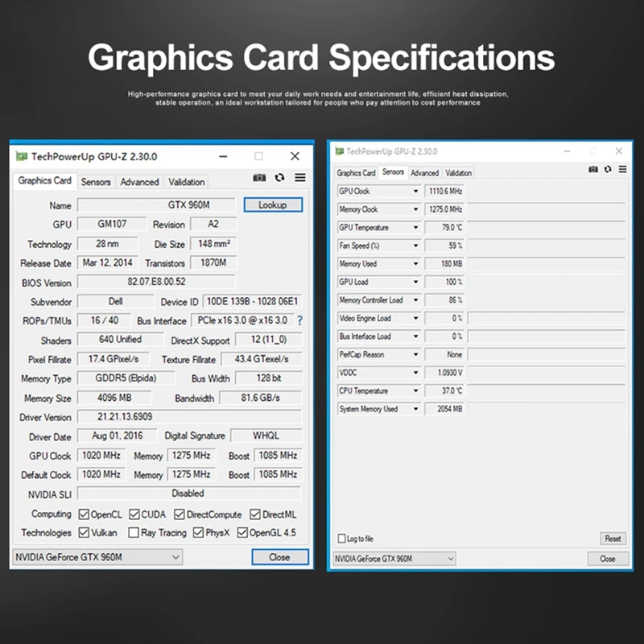
Task: Click the Memory Type value GDDR5 (Elpida)
Action: pyautogui.click(x=126, y=378)
